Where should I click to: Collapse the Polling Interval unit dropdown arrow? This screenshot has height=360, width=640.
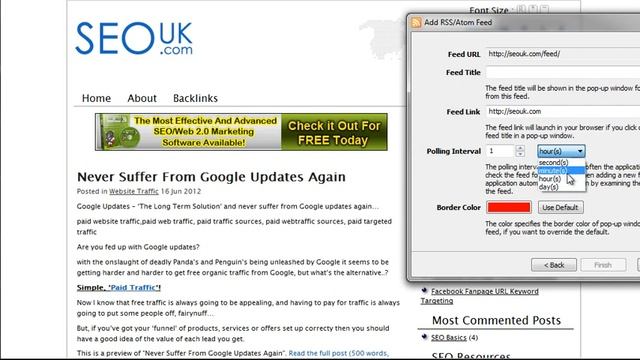[580, 151]
